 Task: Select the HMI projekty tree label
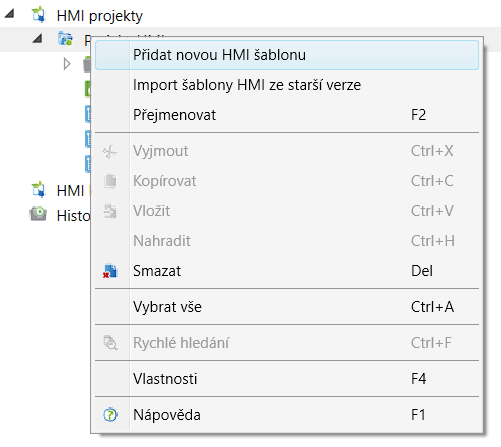(x=100, y=16)
